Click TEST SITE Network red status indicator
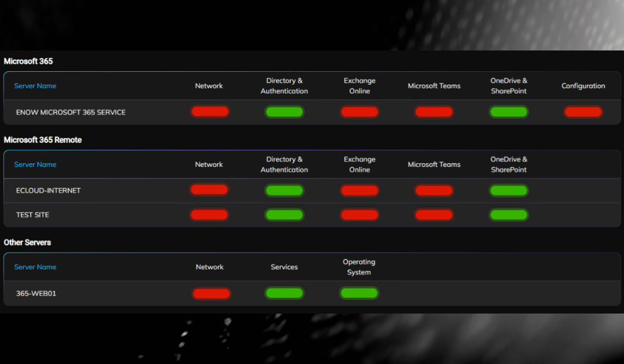 pos(210,215)
